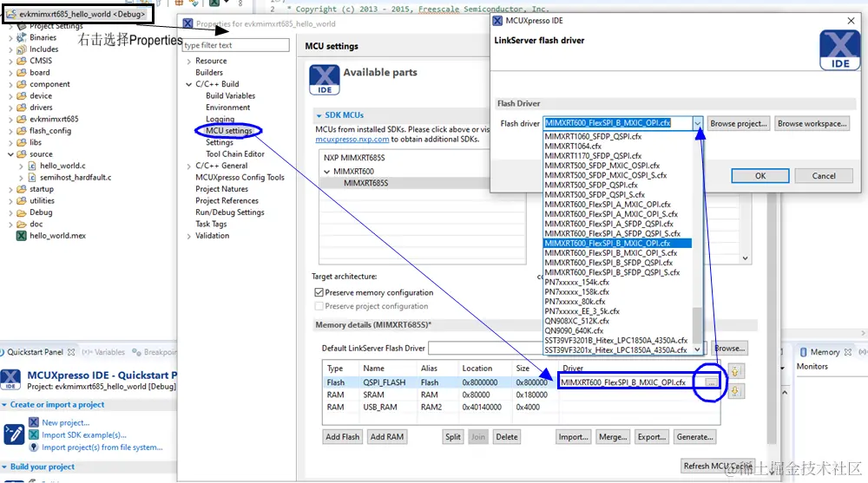
Task: Click Import project(s) from file system link
Action: [102, 447]
